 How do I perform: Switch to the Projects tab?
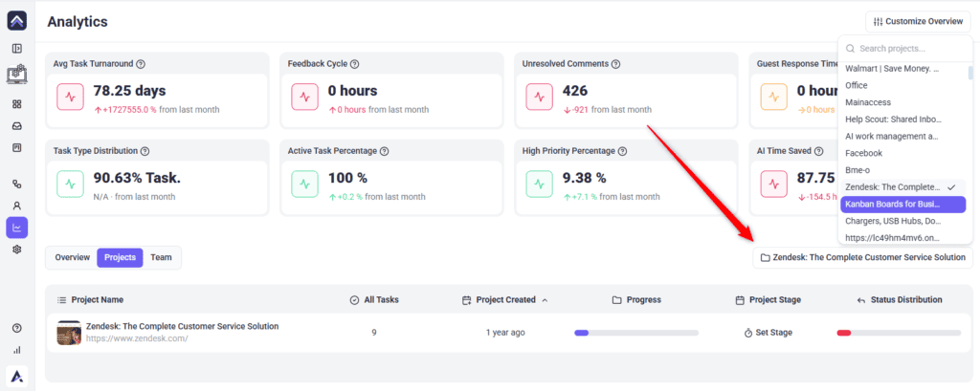point(120,257)
